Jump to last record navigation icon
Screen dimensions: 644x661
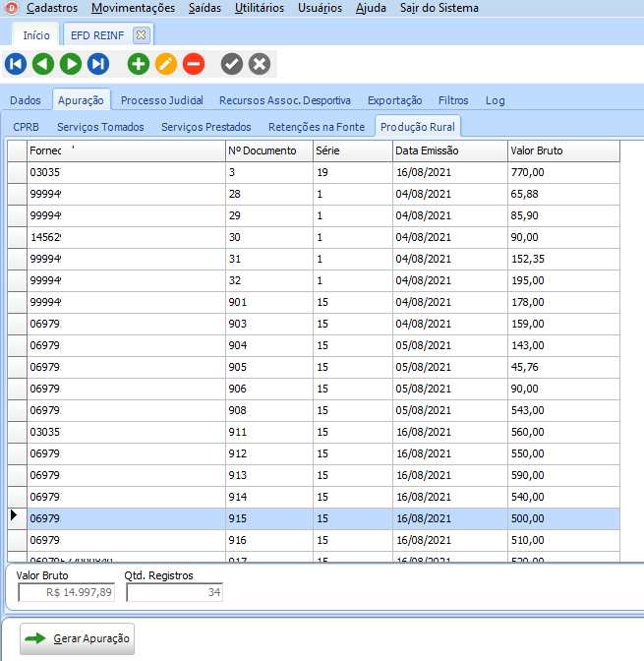point(98,64)
